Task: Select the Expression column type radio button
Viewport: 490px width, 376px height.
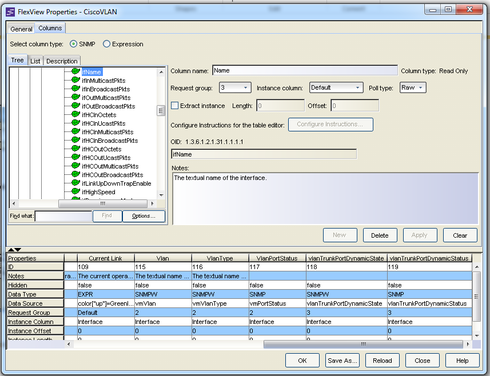Action: [x=106, y=44]
